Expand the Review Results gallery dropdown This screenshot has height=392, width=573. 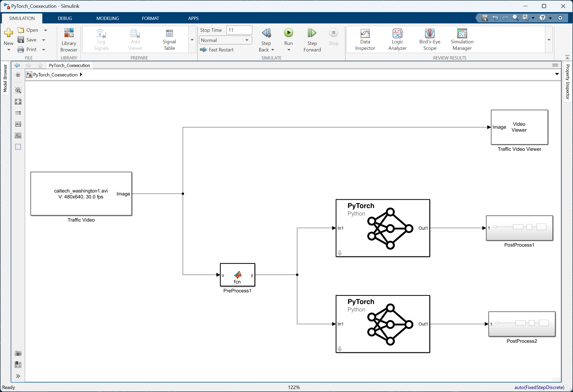(549, 40)
